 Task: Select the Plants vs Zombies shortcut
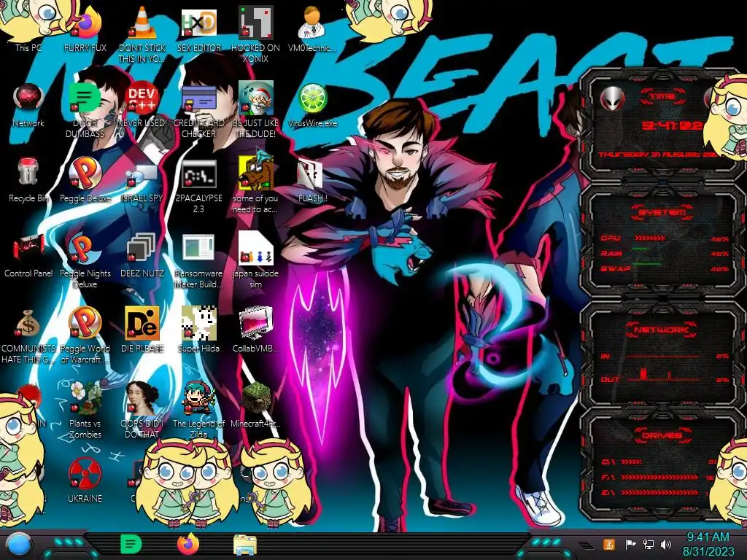[x=85, y=411]
